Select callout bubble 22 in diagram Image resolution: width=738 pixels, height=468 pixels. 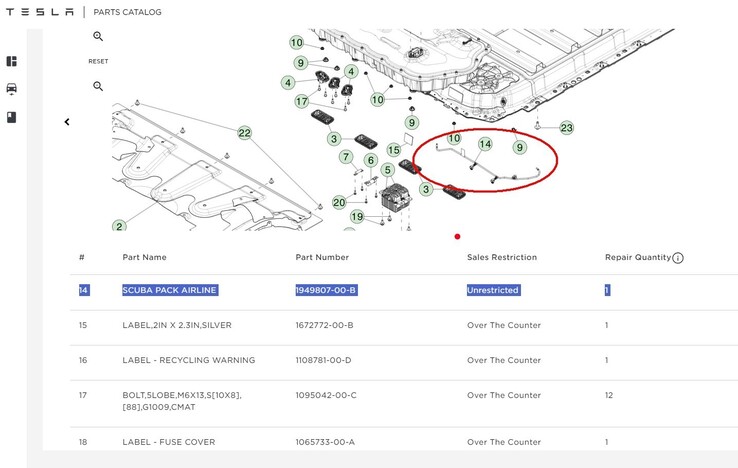(x=244, y=132)
